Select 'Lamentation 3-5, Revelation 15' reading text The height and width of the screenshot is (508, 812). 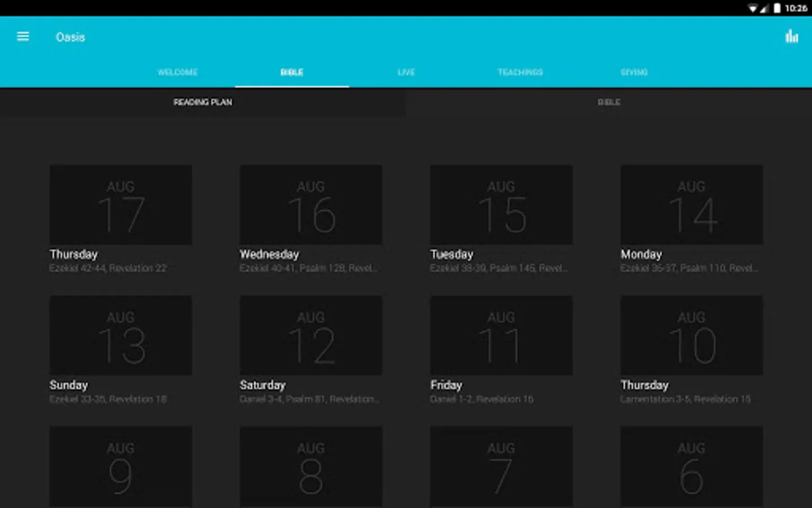pyautogui.click(x=686, y=400)
